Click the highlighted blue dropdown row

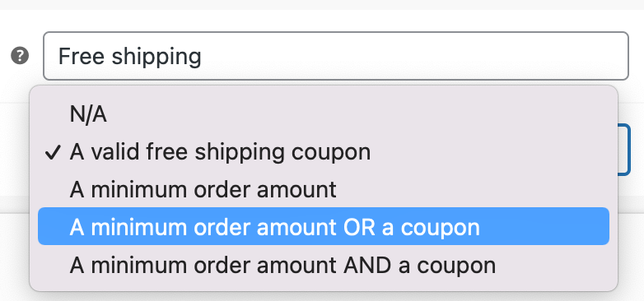click(x=324, y=226)
